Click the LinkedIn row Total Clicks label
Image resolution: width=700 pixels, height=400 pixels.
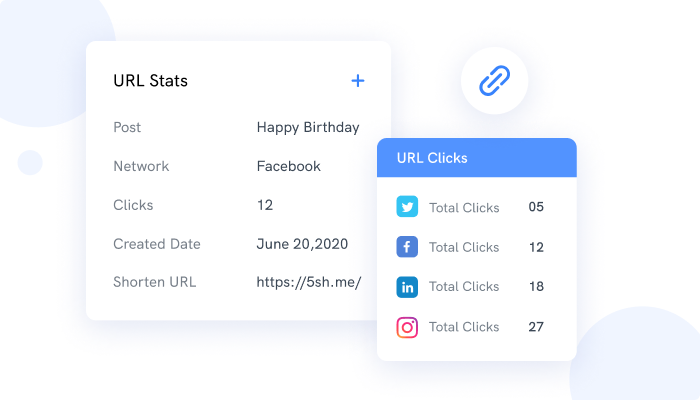tap(464, 287)
